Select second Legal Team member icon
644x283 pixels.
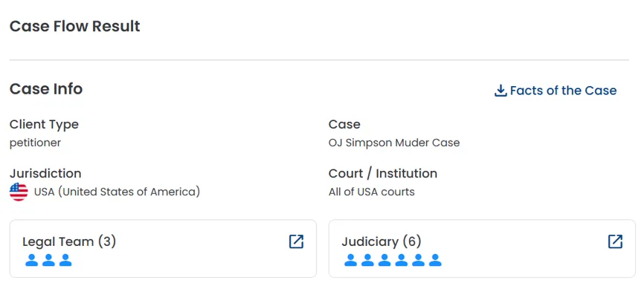[x=48, y=260]
